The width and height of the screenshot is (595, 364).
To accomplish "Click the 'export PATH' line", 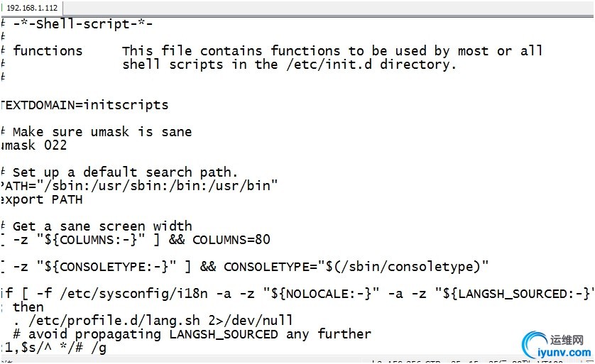I will pos(43,199).
